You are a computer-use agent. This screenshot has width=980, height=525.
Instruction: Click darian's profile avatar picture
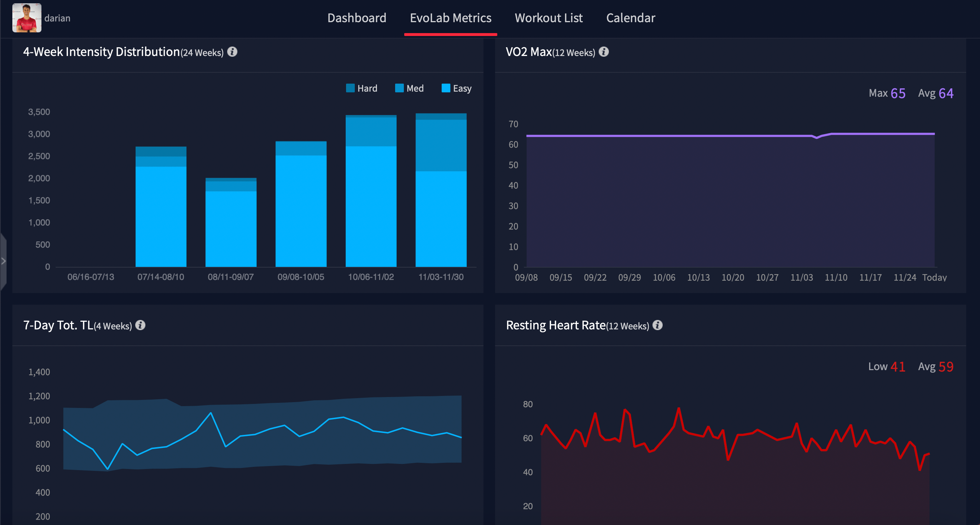[26, 18]
